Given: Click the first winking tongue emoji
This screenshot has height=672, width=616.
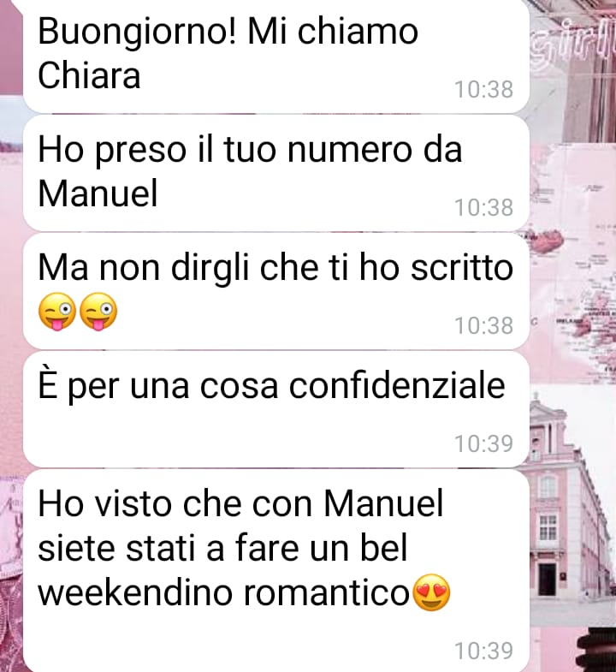Looking at the screenshot, I should pyautogui.click(x=57, y=312).
